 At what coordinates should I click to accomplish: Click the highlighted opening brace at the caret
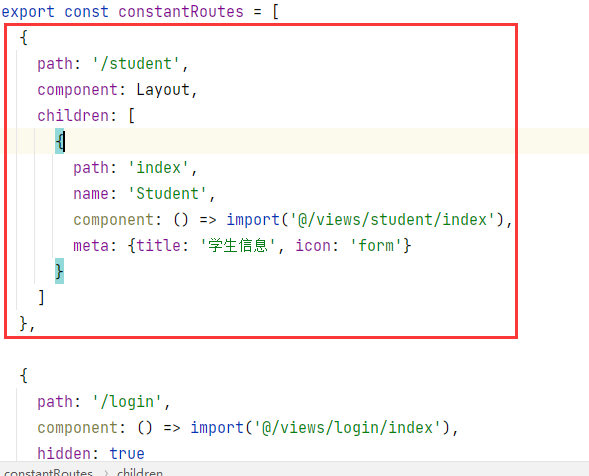59,141
